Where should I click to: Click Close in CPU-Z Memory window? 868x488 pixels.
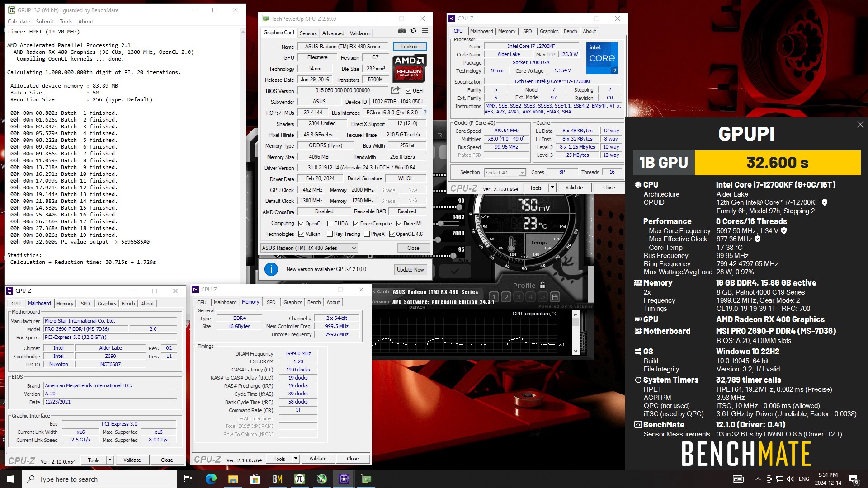click(353, 459)
